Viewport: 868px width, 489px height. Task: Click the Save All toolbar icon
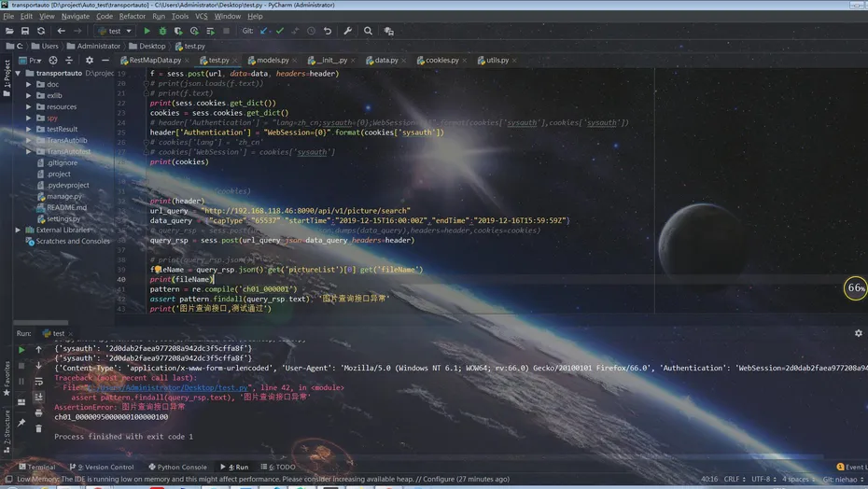[25, 31]
